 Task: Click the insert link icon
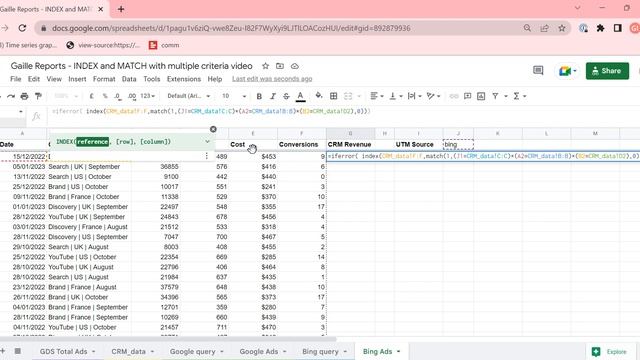(454, 96)
